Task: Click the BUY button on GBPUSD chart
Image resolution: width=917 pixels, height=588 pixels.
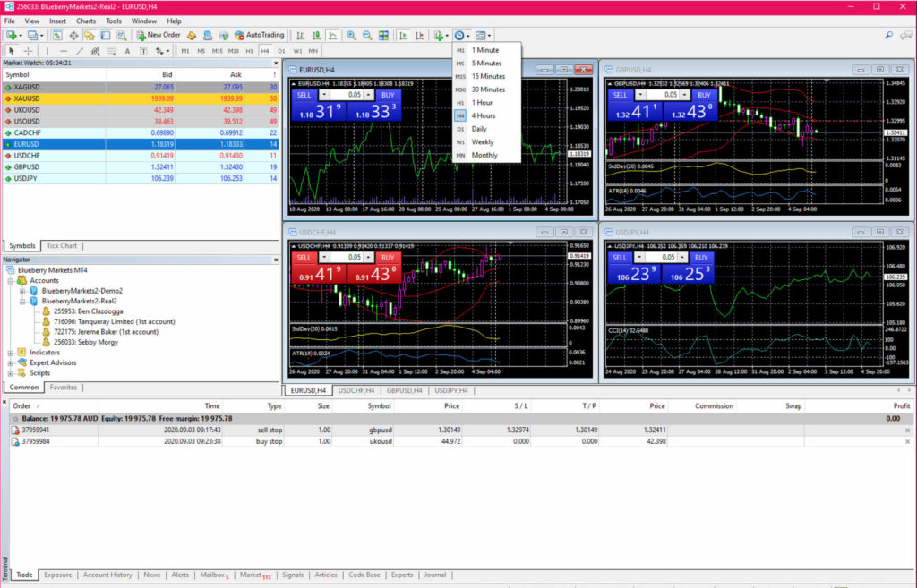Action: coord(704,94)
